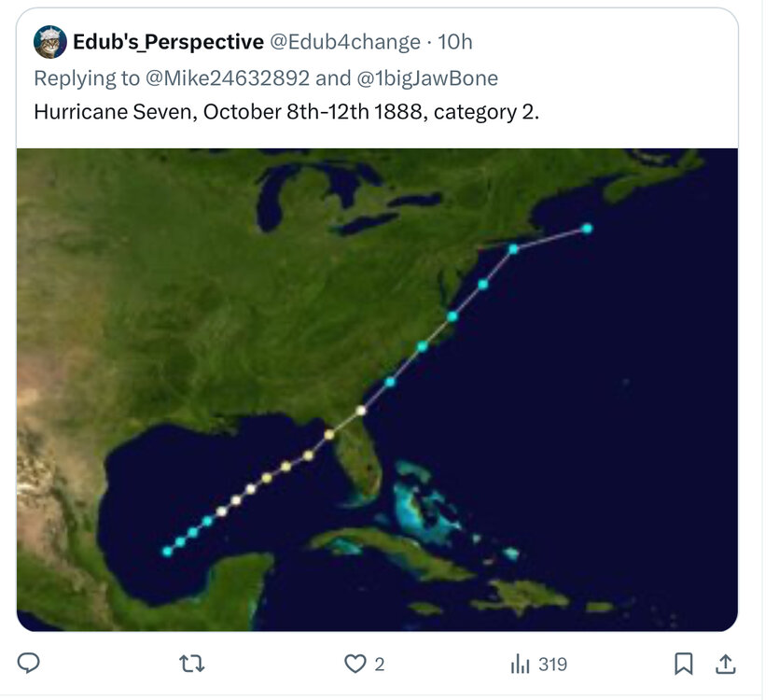
Task: Open the Edub's_Perspective display name link
Action: coord(168,42)
